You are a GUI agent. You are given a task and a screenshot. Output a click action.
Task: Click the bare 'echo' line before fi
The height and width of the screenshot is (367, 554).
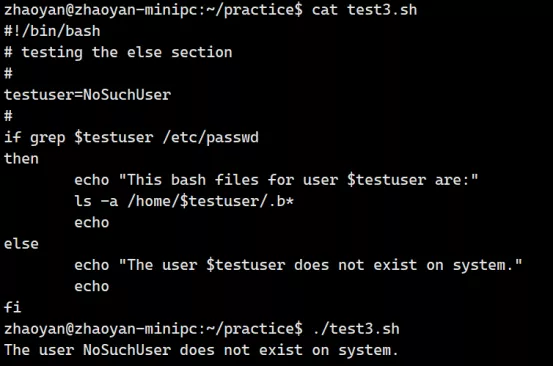point(92,286)
